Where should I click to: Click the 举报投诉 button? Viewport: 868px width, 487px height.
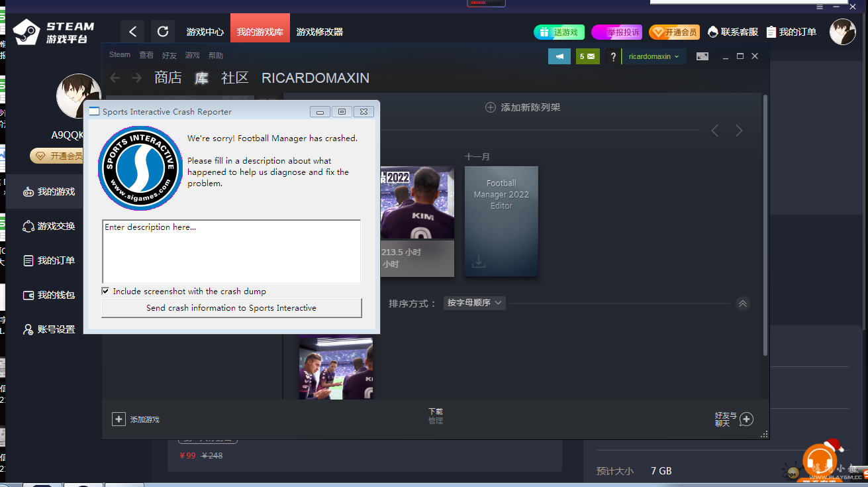pos(616,32)
